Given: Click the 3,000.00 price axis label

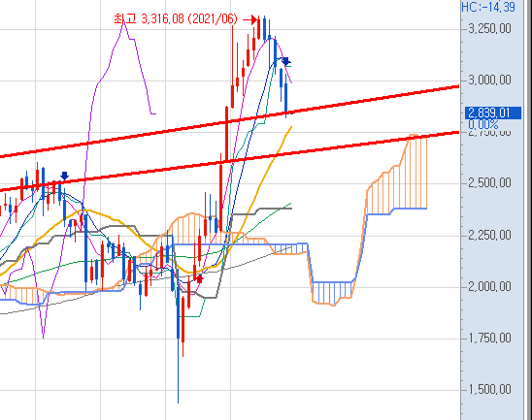Looking at the screenshot, I should (x=489, y=81).
